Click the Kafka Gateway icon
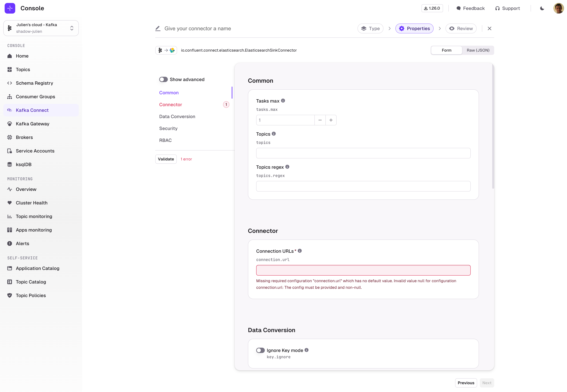Image resolution: width=567 pixels, height=392 pixels. 10,124
